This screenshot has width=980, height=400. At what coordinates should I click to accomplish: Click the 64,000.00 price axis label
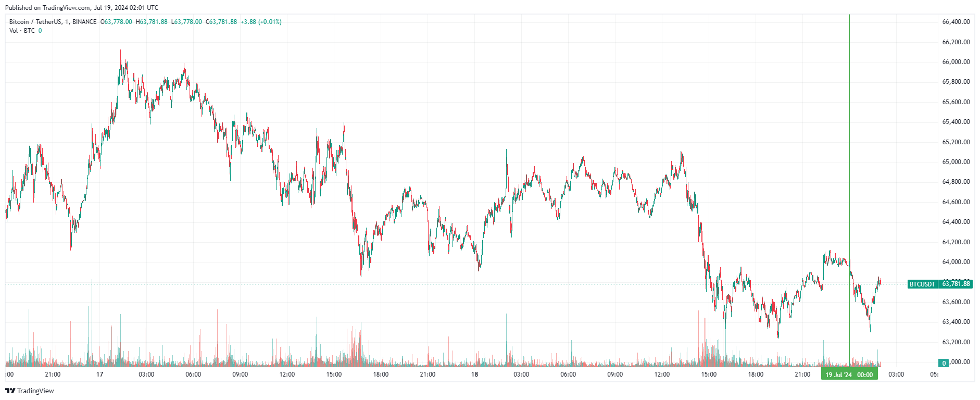tap(956, 262)
